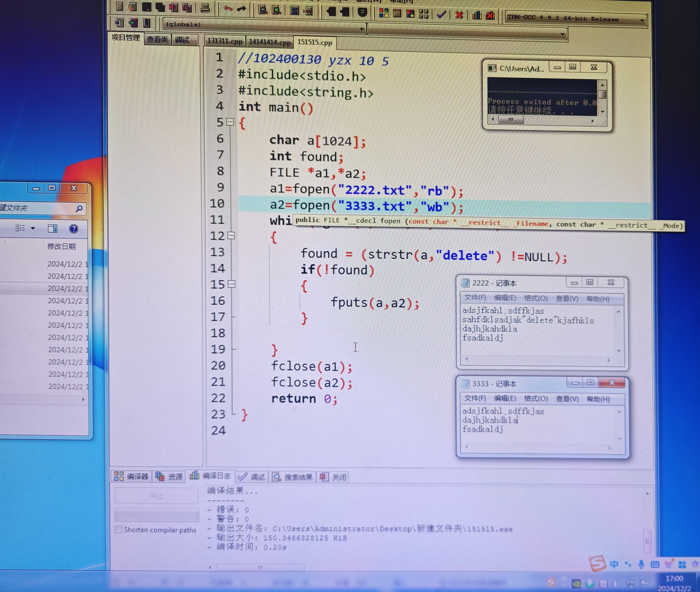Click the Delete profiling information icon

pos(490,16)
